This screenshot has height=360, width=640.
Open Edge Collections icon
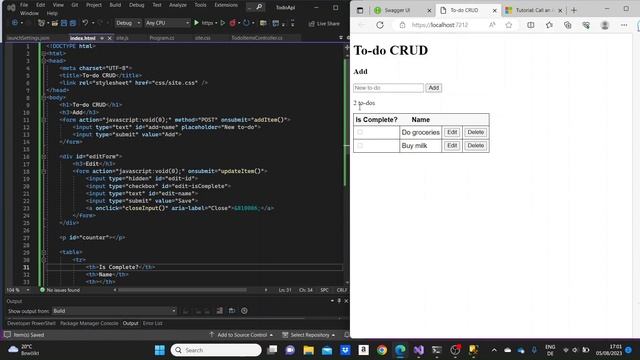pos(568,25)
